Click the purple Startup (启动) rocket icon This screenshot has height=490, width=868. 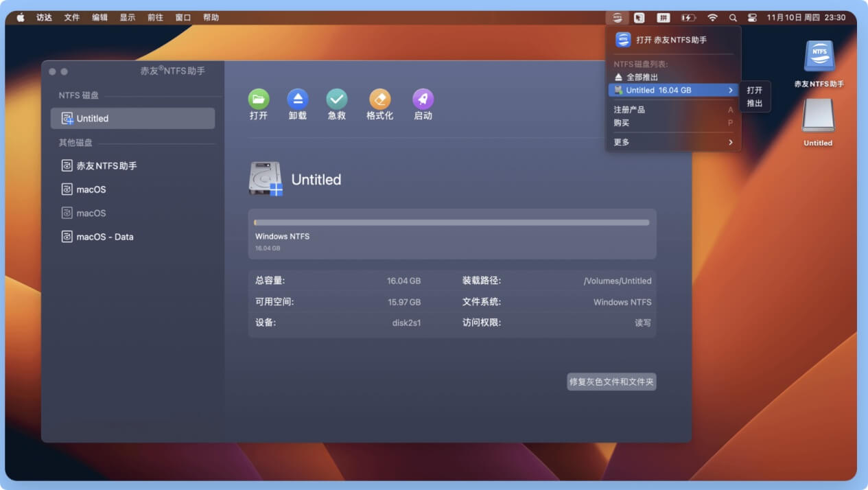click(x=423, y=99)
